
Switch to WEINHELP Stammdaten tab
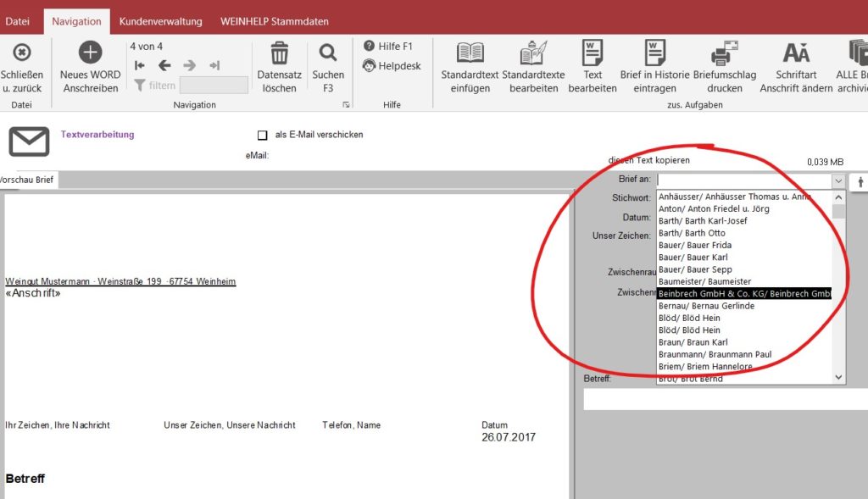click(x=274, y=21)
